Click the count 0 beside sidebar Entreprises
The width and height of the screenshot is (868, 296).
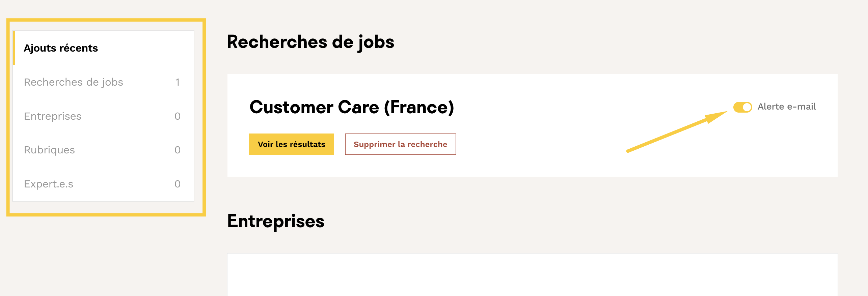pyautogui.click(x=178, y=116)
